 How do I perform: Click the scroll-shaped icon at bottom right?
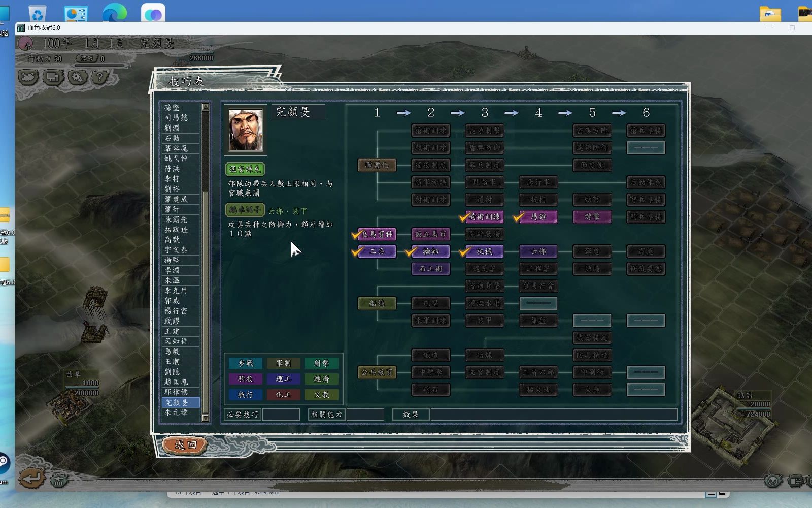[x=796, y=480]
